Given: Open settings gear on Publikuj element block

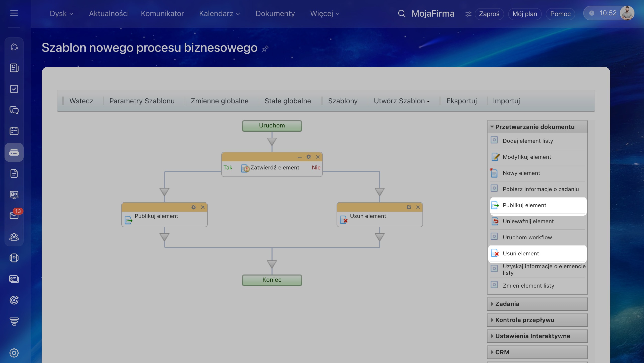Looking at the screenshot, I should pos(193,207).
